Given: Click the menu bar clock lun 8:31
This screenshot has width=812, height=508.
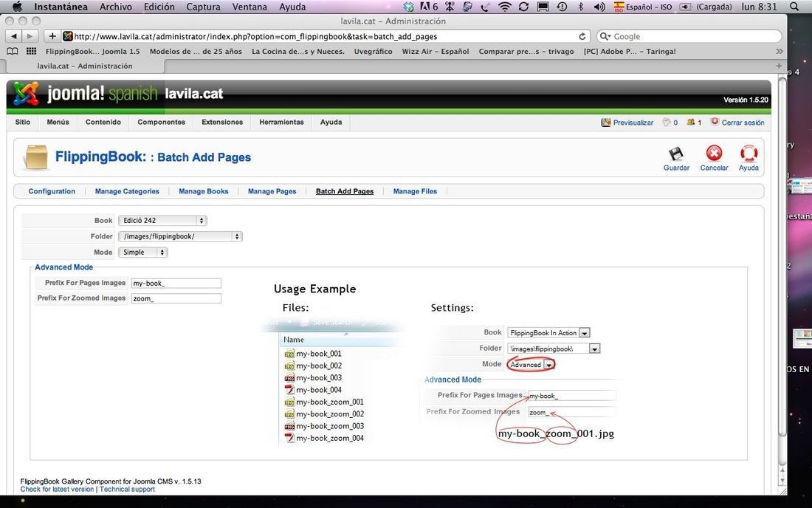Looking at the screenshot, I should coord(759,7).
